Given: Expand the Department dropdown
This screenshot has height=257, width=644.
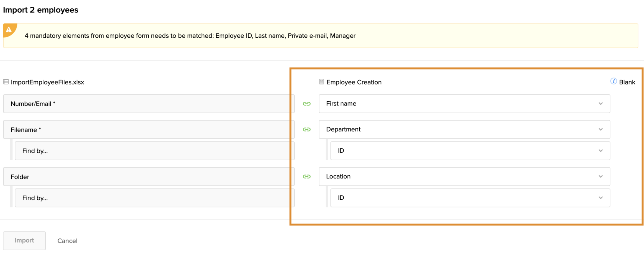Looking at the screenshot, I should (x=464, y=130).
